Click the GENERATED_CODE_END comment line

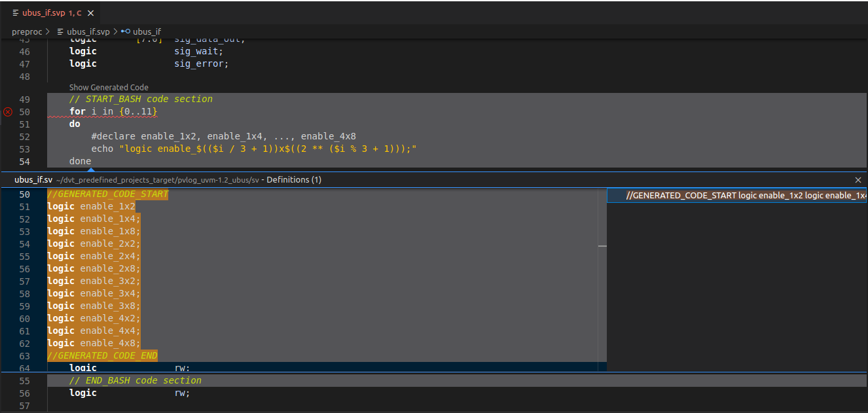pyautogui.click(x=101, y=355)
